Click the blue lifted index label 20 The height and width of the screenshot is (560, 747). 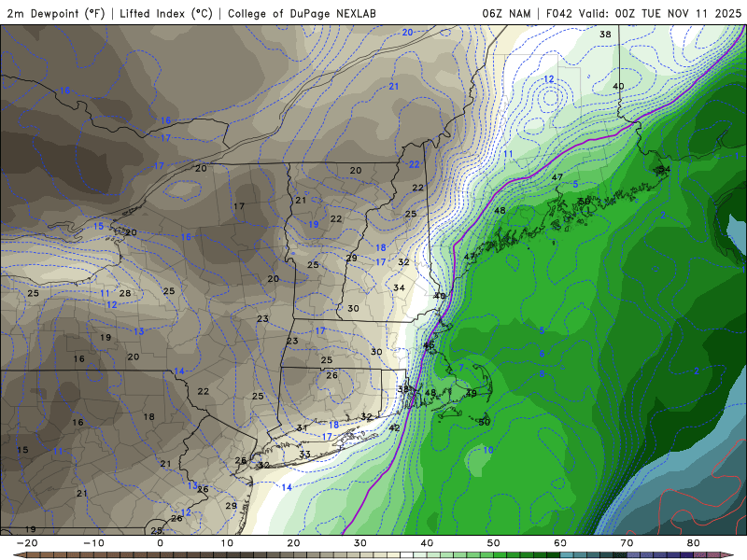click(407, 32)
